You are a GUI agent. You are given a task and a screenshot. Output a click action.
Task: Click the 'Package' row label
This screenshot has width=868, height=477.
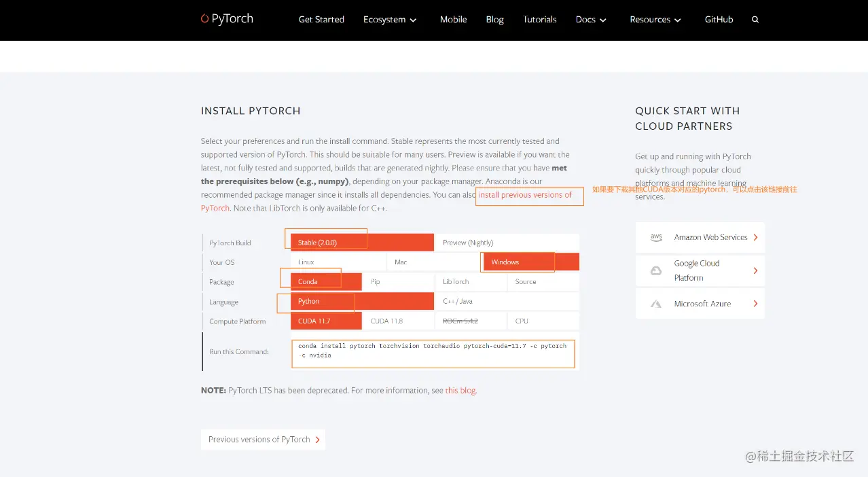pos(221,283)
